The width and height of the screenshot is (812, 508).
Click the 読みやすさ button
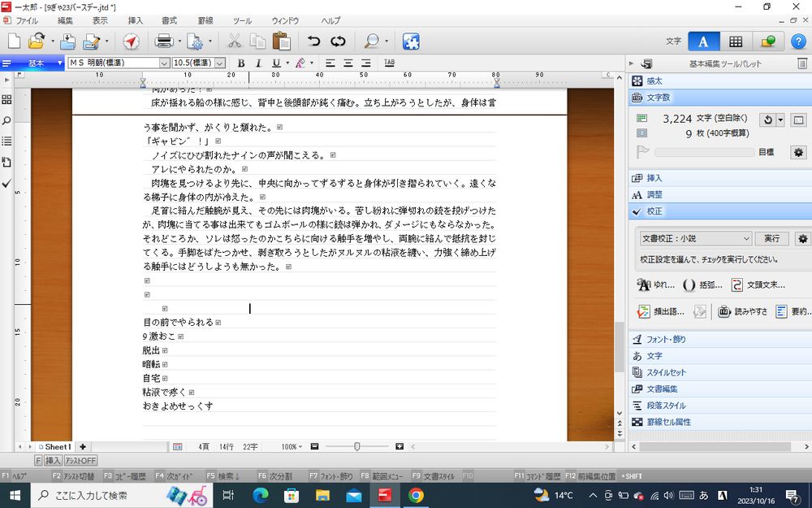click(742, 311)
